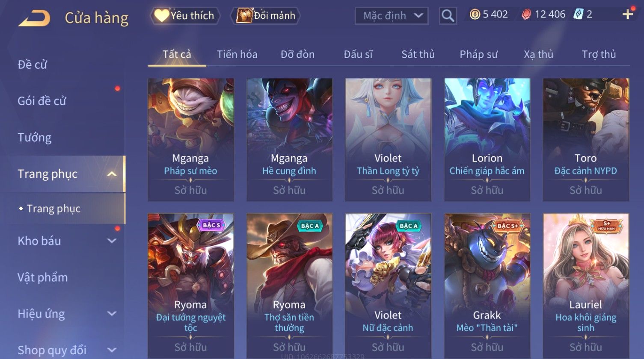Open the Gói đề cử menu item
Screen dimensions: 644x359
[x=42, y=101]
